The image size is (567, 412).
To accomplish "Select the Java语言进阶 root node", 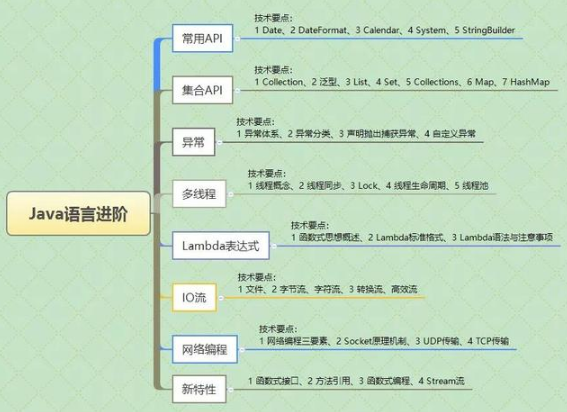I will (78, 213).
